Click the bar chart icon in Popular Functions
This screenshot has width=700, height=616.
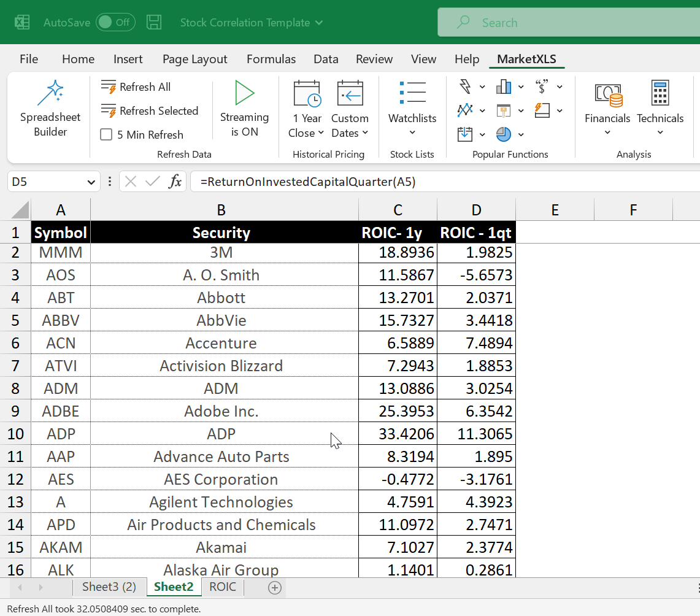click(x=504, y=87)
